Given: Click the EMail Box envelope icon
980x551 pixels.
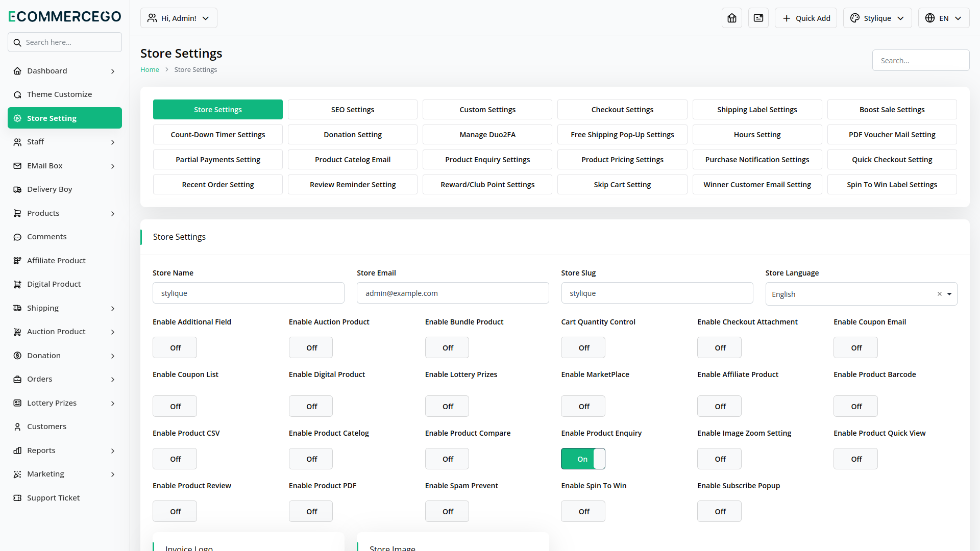Looking at the screenshot, I should (17, 166).
